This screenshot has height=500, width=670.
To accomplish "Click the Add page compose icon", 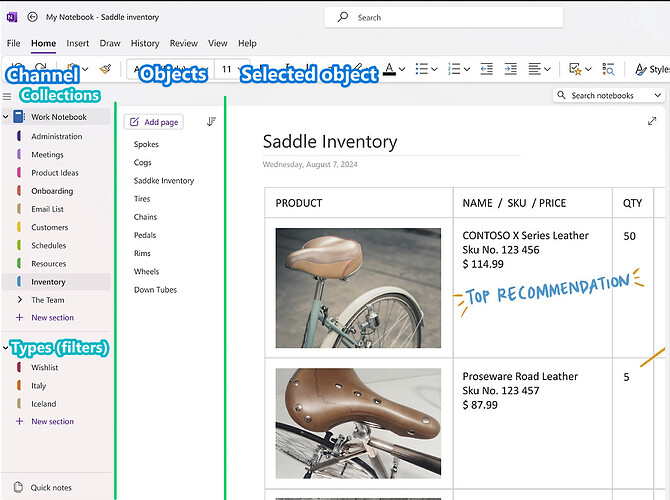I will (x=134, y=122).
